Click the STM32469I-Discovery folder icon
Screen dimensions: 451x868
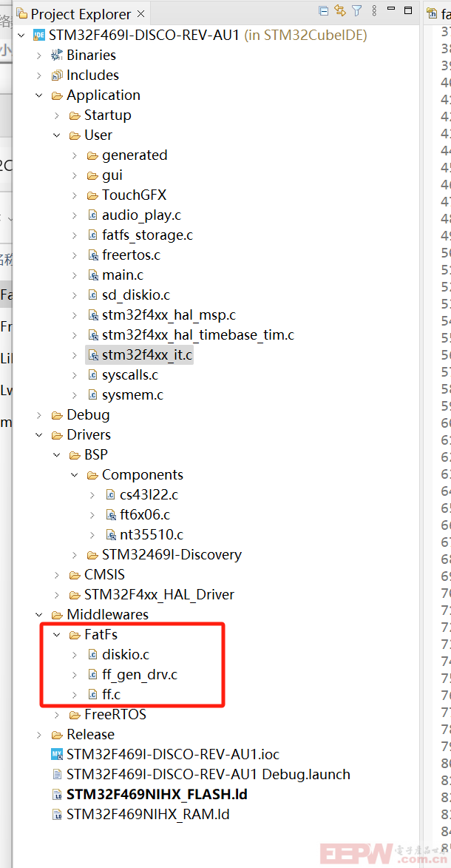point(92,554)
